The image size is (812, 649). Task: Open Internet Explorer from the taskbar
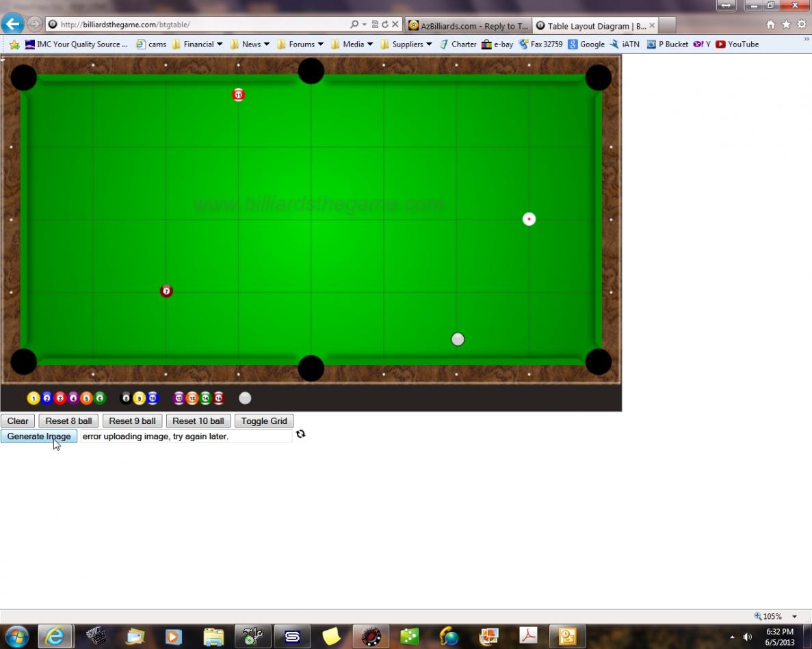click(x=55, y=636)
